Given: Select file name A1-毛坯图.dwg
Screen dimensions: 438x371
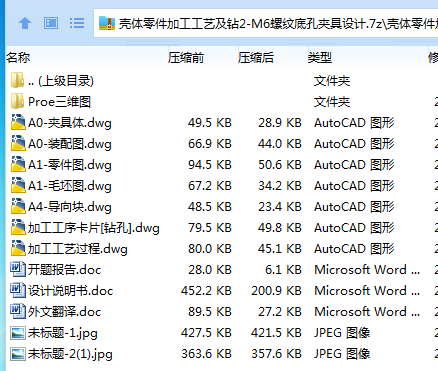Looking at the screenshot, I should tap(70, 186).
